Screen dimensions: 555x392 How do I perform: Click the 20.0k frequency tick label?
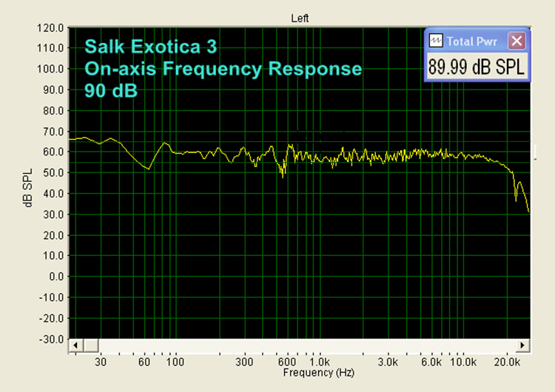coord(507,362)
